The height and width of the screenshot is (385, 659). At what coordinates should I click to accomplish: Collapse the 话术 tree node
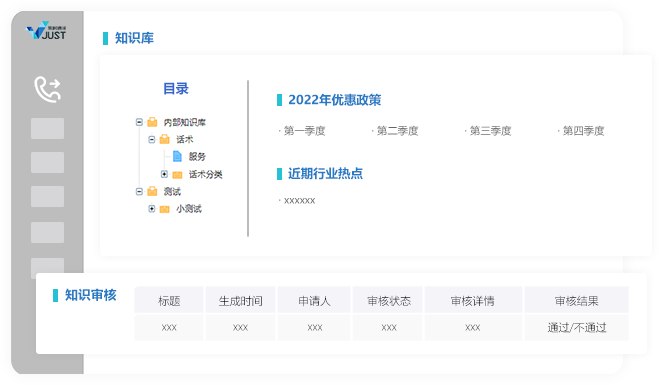point(152,140)
